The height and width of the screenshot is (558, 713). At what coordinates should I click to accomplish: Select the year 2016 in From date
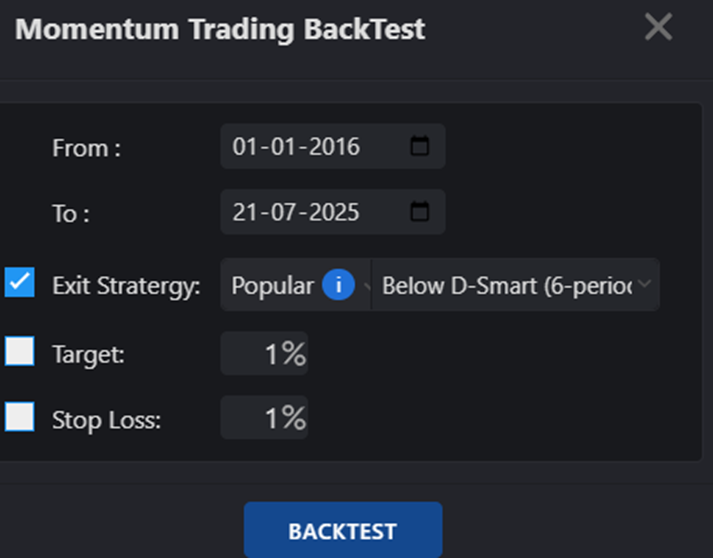tap(334, 146)
